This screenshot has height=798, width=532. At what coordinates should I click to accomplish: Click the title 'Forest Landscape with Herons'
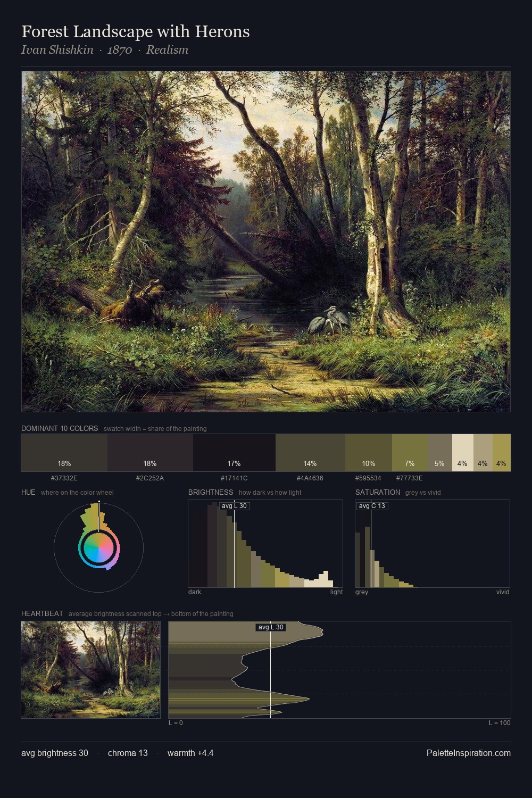pos(136,31)
